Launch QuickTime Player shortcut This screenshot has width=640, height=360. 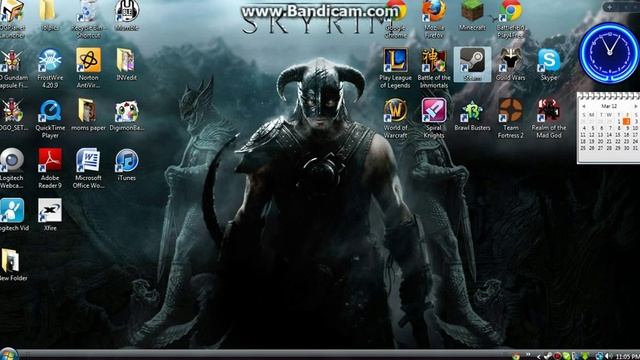coord(50,119)
